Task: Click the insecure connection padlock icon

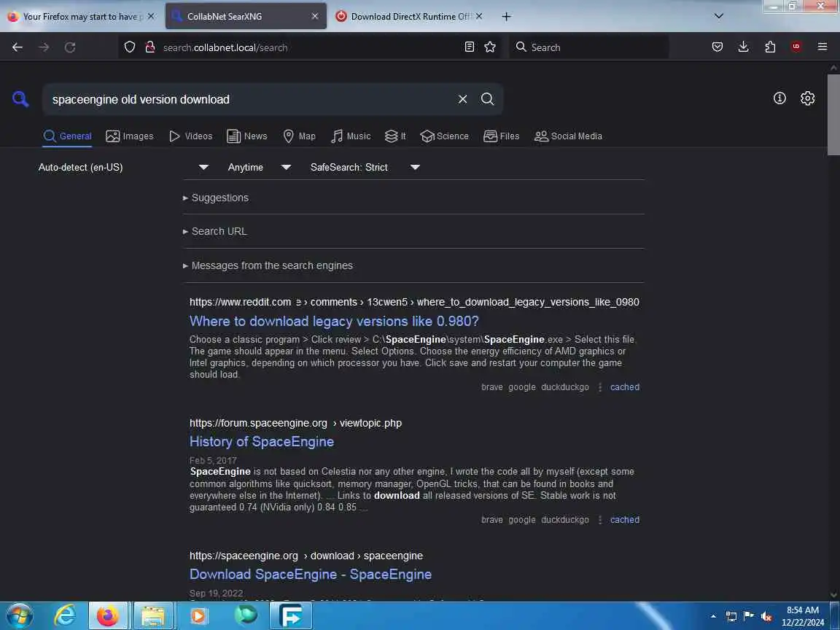Action: tap(150, 47)
